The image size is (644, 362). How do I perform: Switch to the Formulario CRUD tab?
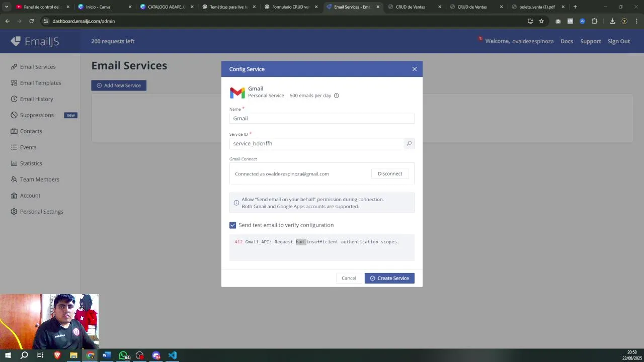point(290,7)
